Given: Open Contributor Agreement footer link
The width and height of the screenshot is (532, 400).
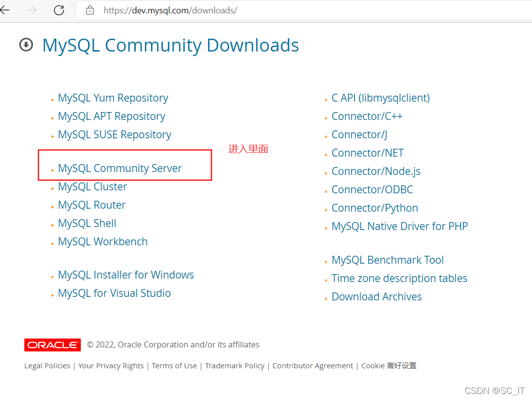Looking at the screenshot, I should 313,366.
